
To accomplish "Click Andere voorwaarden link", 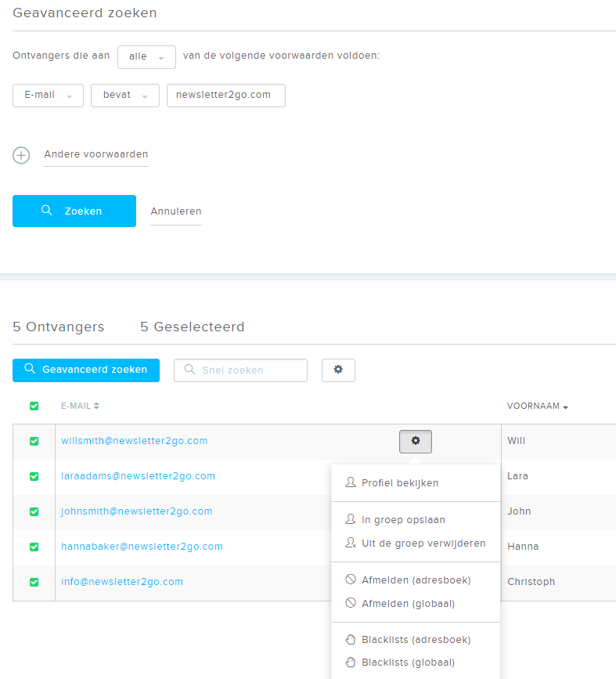I will click(96, 154).
